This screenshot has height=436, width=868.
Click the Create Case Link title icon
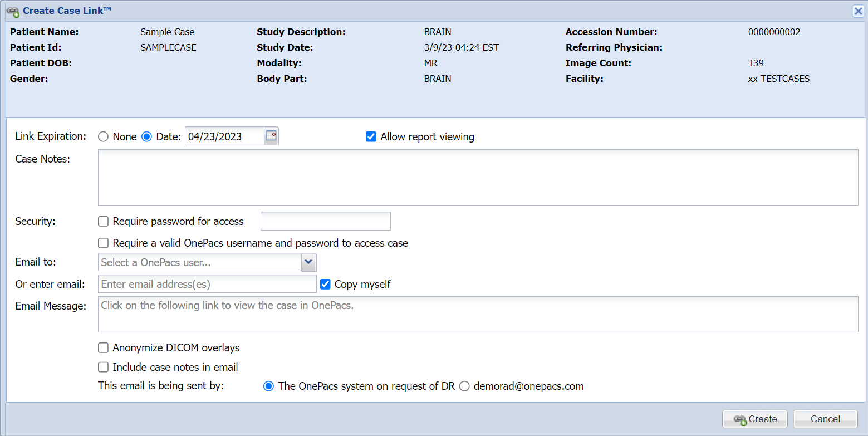click(13, 11)
